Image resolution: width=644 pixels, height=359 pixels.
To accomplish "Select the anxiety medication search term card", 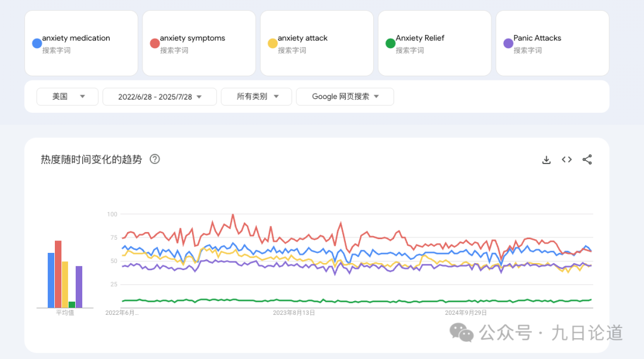I will (x=81, y=43).
